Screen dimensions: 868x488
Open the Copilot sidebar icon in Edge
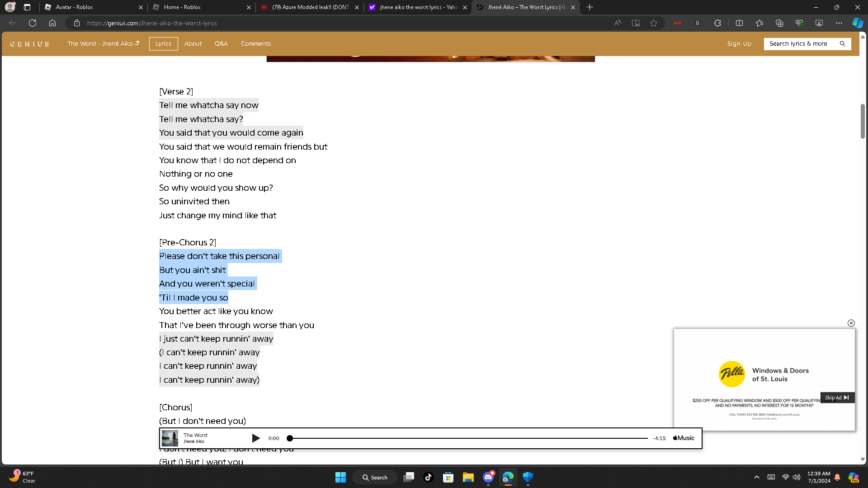coord(858,23)
